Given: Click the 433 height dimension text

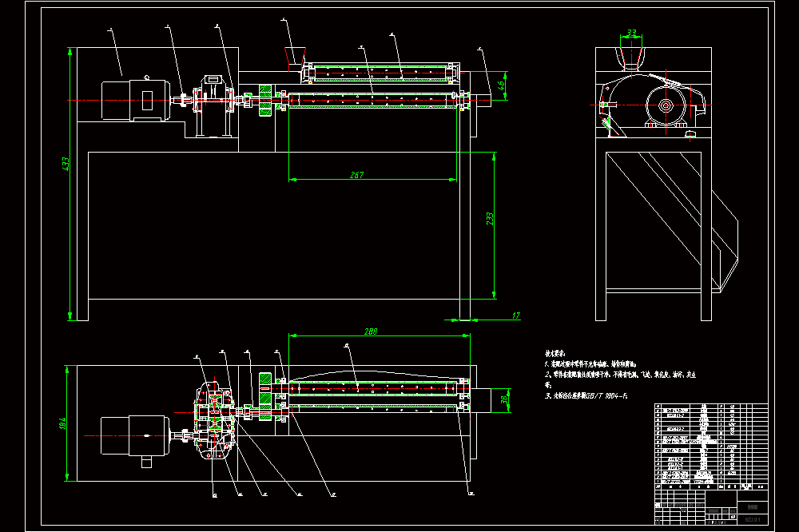Looking at the screenshot, I should tap(66, 164).
